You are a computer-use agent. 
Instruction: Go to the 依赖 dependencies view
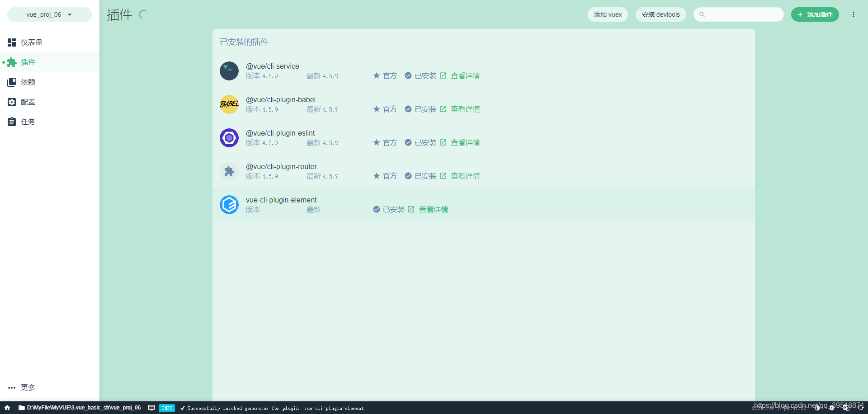point(50,82)
